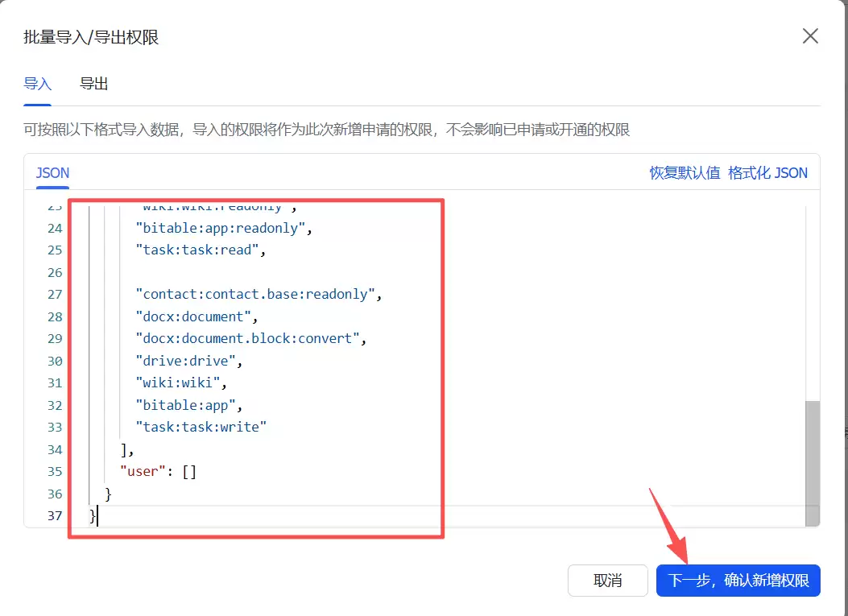Click the vertical scrollbar thumb in editor
This screenshot has width=848, height=616.
[813, 451]
